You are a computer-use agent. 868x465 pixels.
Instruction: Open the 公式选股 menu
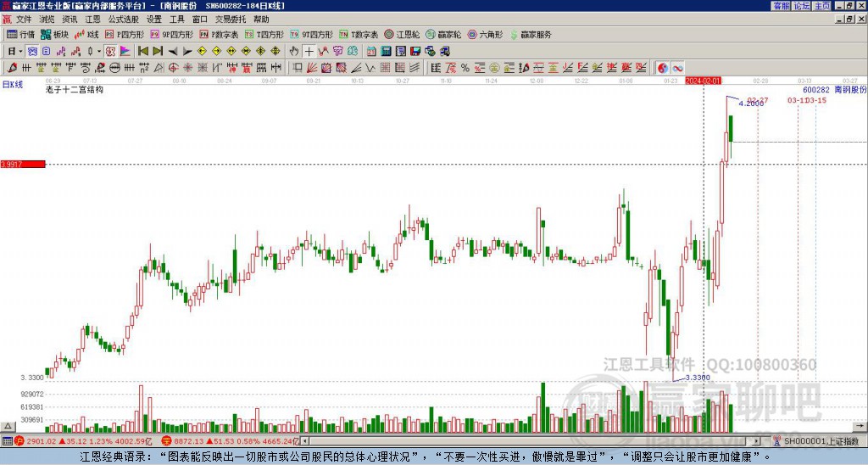tap(124, 20)
